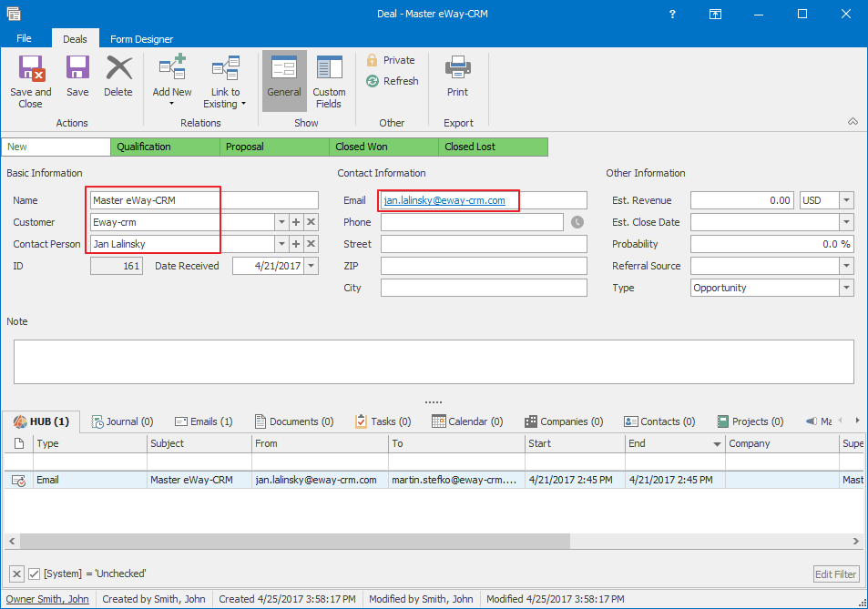Screen dimensions: 868x609
Task: Add a new Customer with the plus icon
Action: click(296, 222)
